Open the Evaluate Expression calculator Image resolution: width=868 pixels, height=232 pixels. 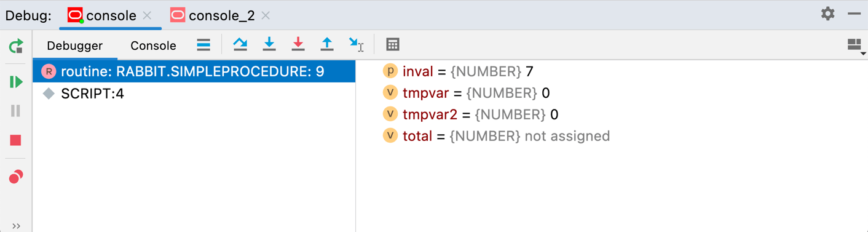(393, 44)
